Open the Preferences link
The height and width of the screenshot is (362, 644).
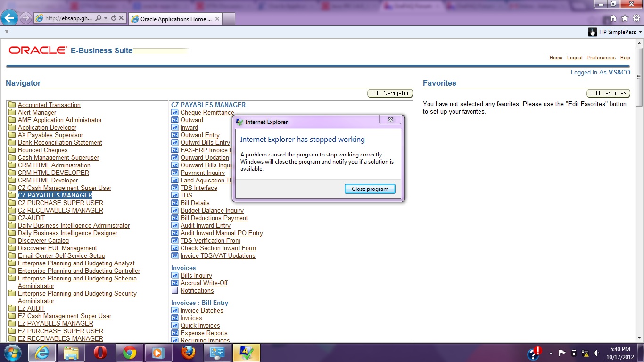point(601,58)
